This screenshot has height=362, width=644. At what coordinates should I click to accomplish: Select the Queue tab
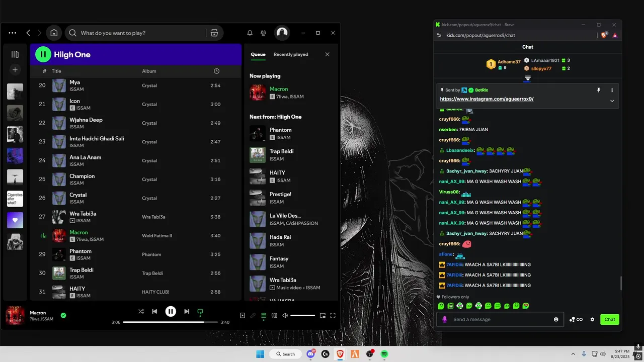258,54
